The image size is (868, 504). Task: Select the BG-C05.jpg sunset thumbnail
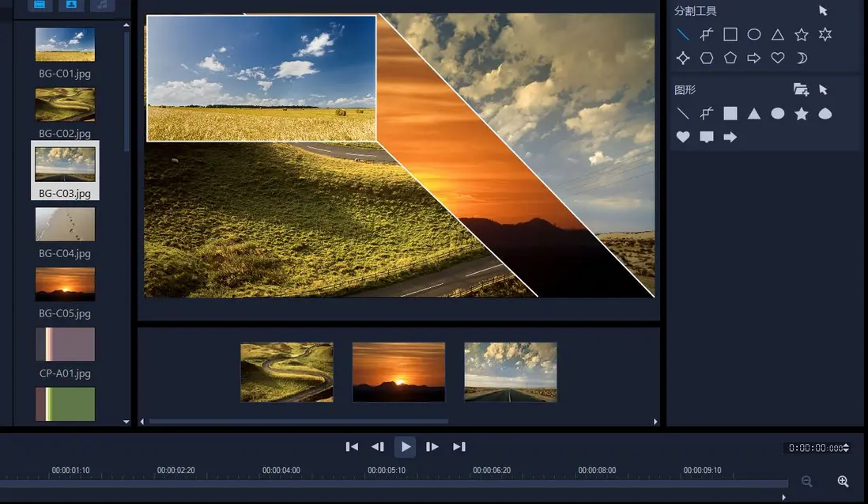tap(65, 283)
